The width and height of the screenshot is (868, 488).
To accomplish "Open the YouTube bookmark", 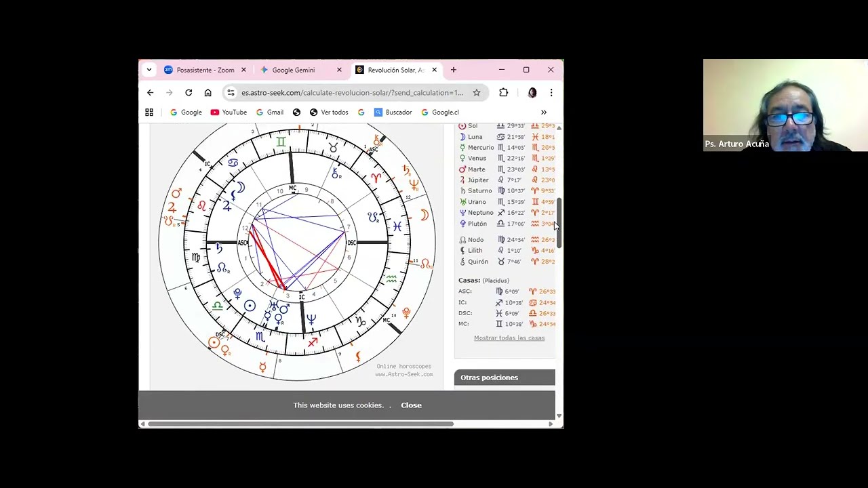I will [x=229, y=113].
